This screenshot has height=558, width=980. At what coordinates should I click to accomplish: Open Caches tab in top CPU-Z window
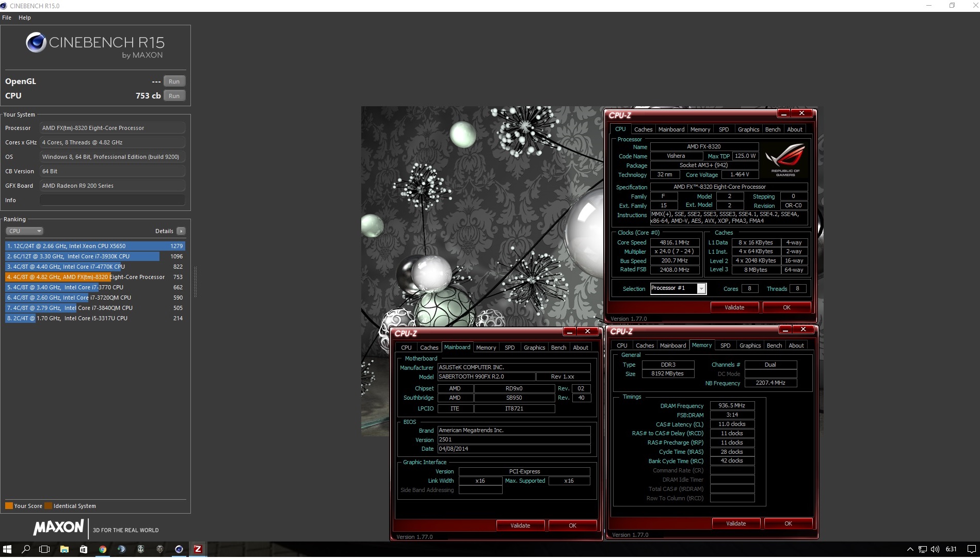643,129
